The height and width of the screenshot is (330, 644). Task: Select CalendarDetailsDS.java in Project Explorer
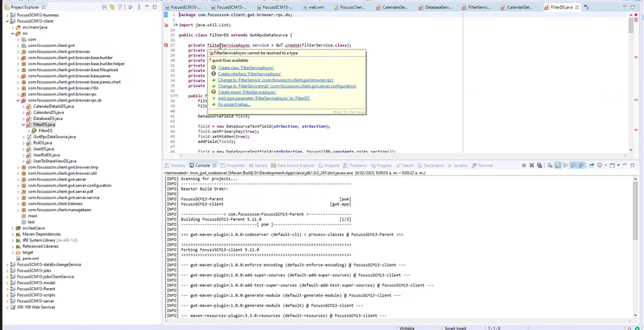pyautogui.click(x=53, y=106)
